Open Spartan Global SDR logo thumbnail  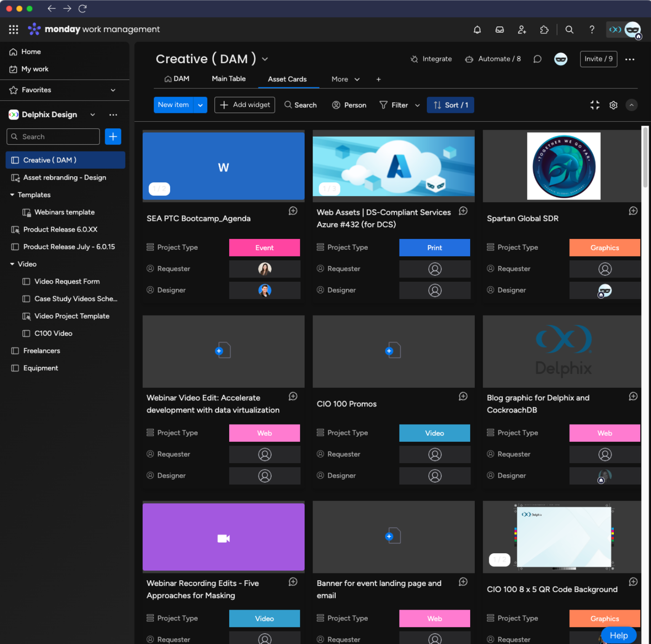564,166
